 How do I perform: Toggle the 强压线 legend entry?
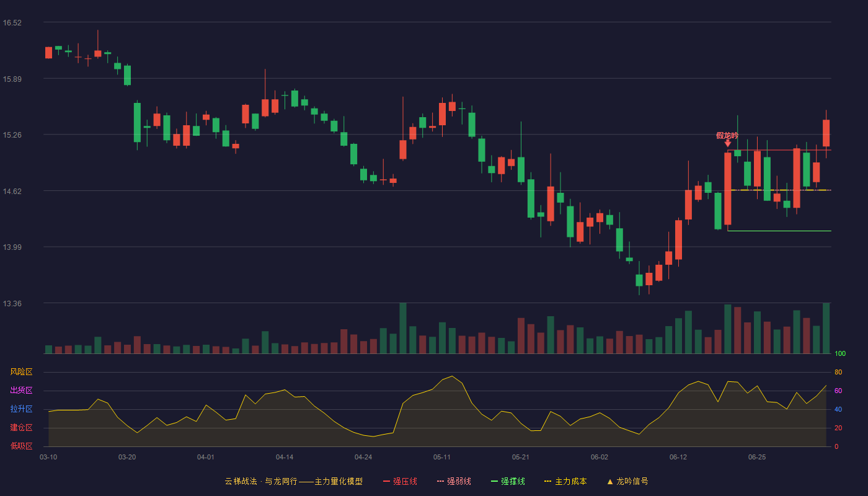(x=400, y=481)
